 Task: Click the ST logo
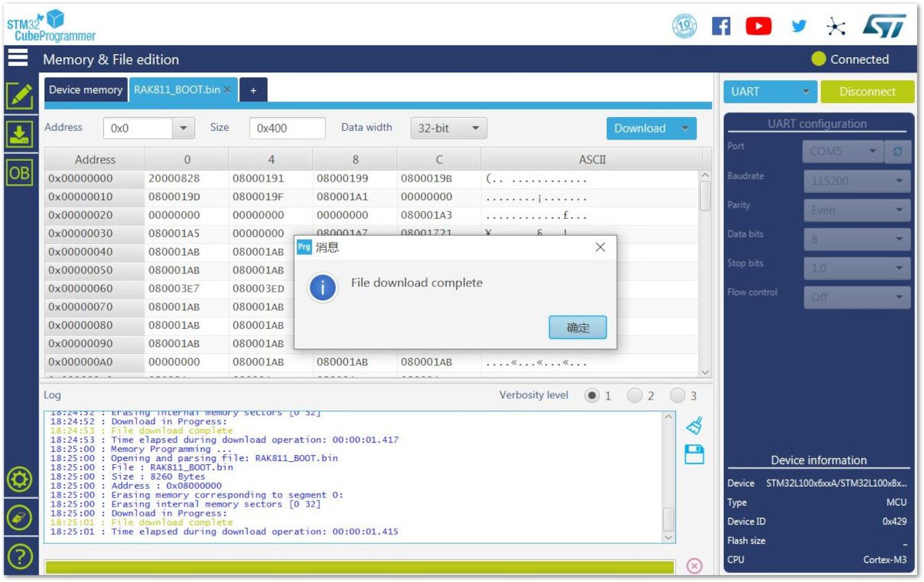point(884,25)
